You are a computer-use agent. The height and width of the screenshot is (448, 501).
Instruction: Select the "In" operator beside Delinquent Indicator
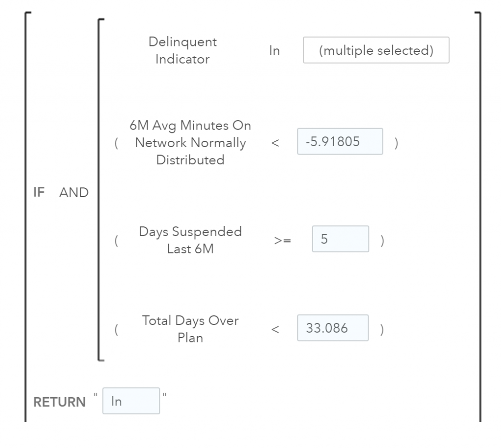tap(274, 51)
